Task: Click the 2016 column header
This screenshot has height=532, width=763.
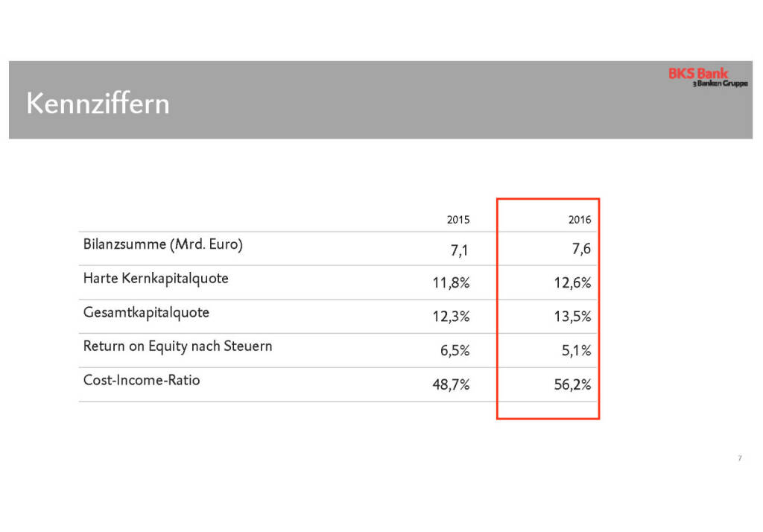Action: point(579,220)
